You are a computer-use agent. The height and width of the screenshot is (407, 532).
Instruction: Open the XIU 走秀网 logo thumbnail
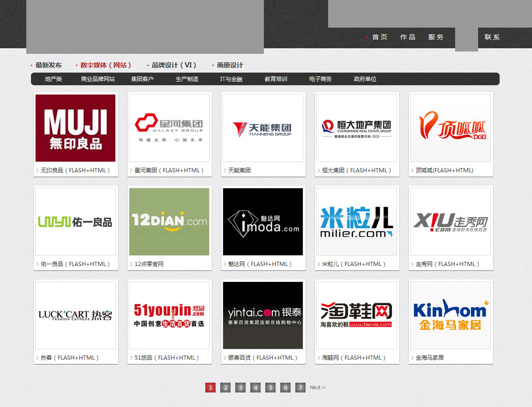click(450, 222)
